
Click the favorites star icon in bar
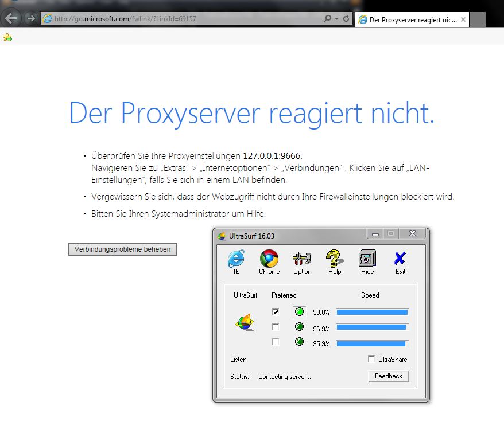coord(7,38)
